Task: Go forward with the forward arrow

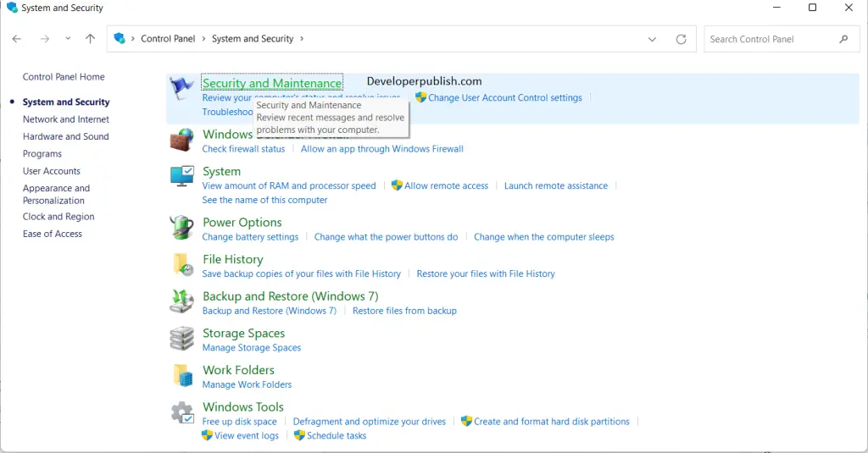Action: pos(45,39)
